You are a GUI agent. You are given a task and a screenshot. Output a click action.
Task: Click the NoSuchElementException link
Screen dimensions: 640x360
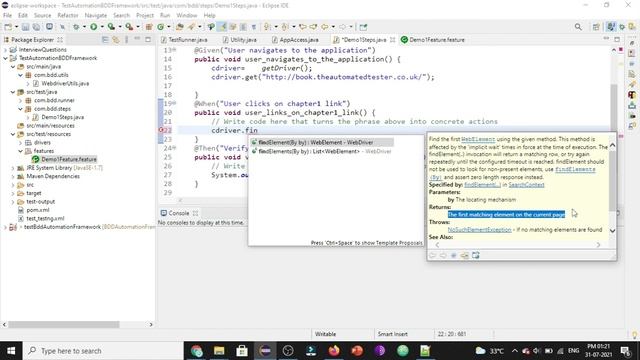click(x=479, y=230)
